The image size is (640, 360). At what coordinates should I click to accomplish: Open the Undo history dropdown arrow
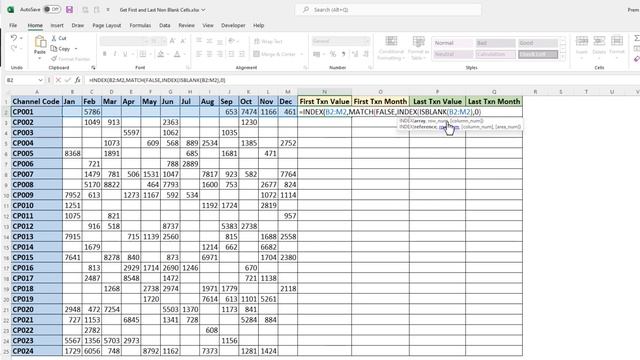point(21,38)
